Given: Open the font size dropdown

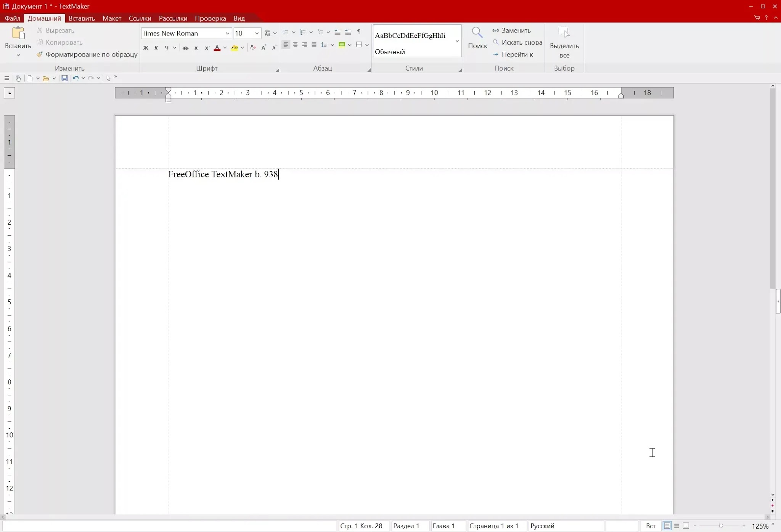Looking at the screenshot, I should 257,34.
